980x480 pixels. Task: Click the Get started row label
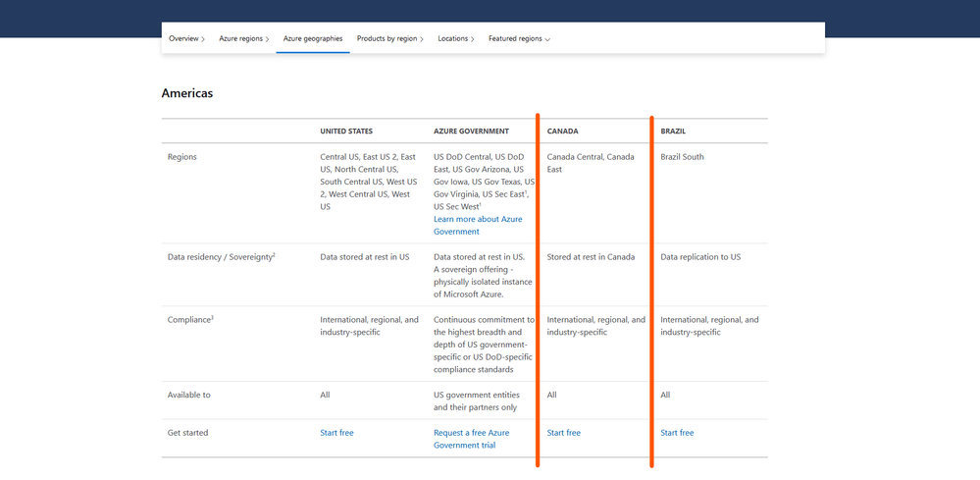click(x=187, y=433)
